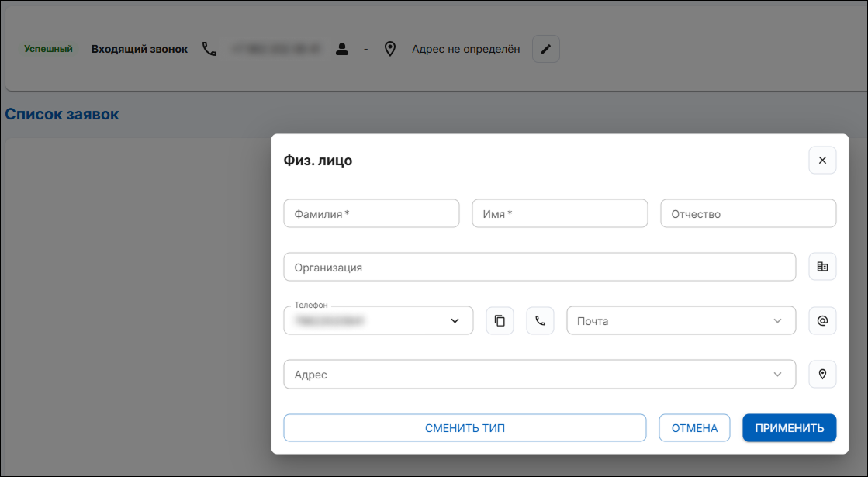
Task: Click the phone icon in the call header
Action: pyautogui.click(x=209, y=49)
